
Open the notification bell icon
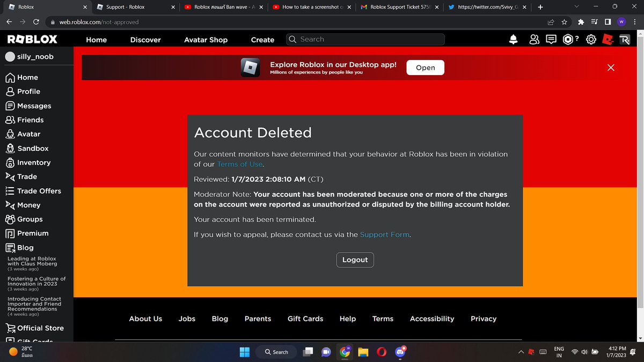click(513, 39)
